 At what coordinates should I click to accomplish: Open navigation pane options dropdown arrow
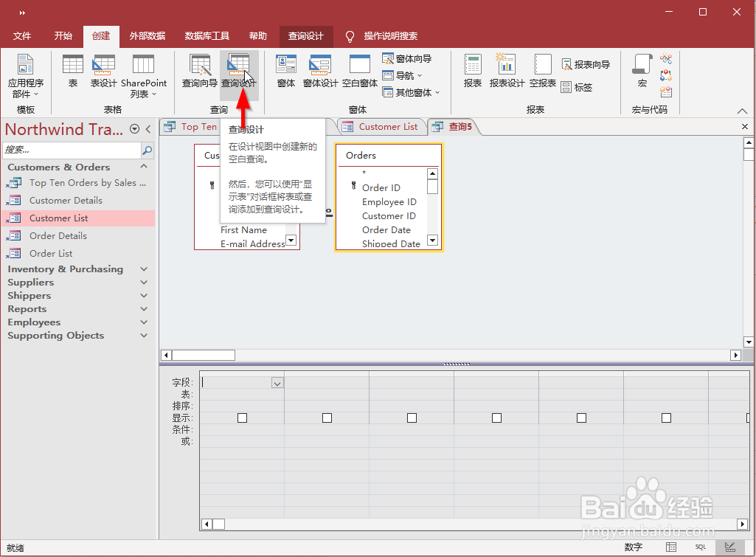[135, 129]
